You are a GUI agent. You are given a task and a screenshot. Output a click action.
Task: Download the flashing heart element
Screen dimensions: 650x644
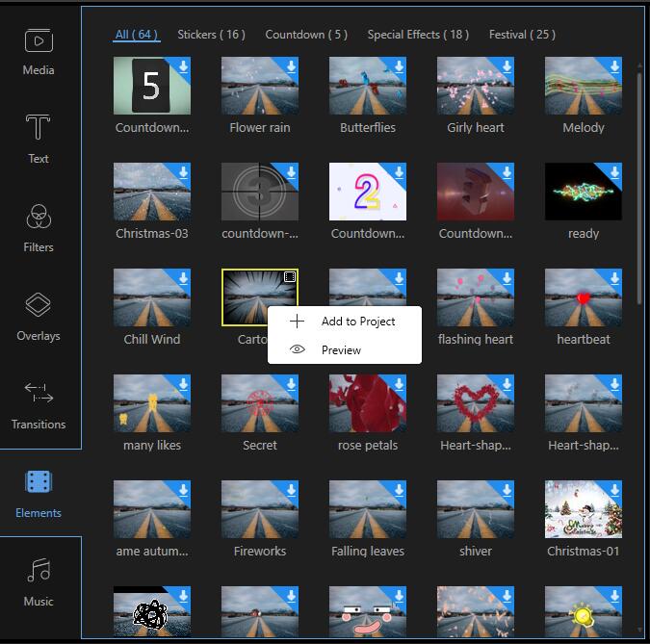pyautogui.click(x=507, y=278)
